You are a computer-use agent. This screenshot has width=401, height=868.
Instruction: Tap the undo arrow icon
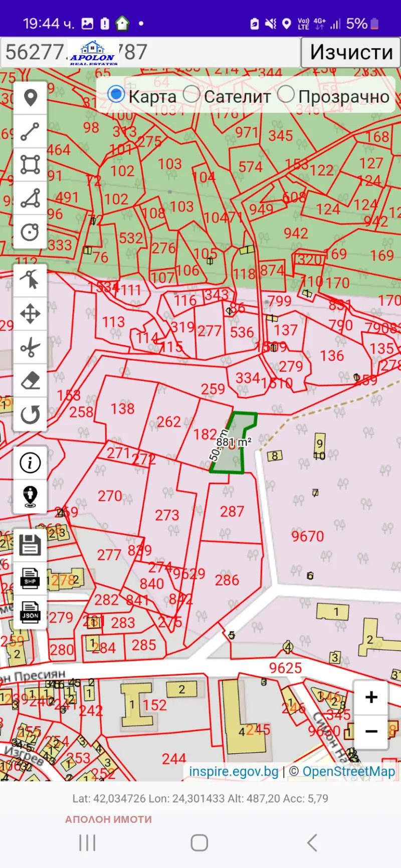[x=30, y=414]
